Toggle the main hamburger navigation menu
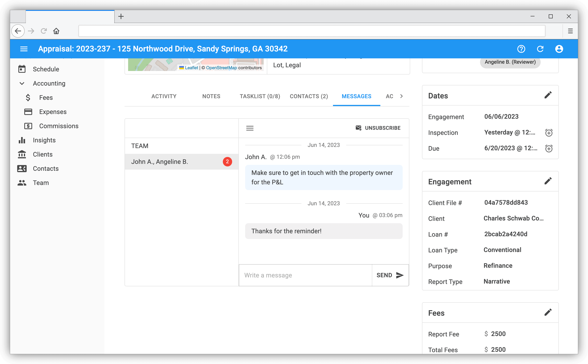This screenshot has height=364, width=588. pyautogui.click(x=24, y=49)
